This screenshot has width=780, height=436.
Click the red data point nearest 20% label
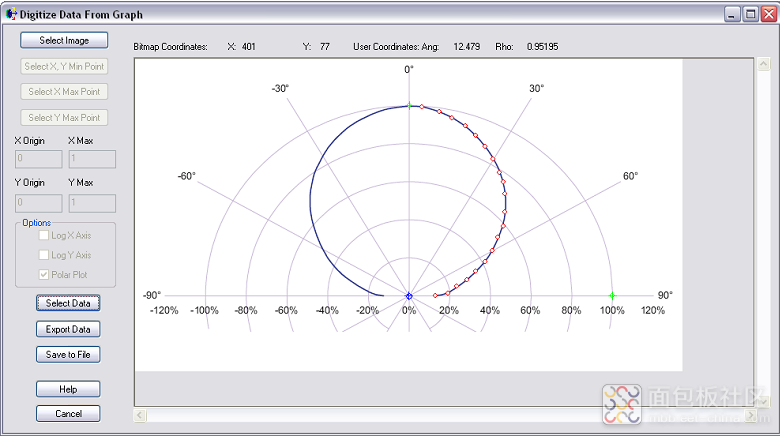coord(448,294)
